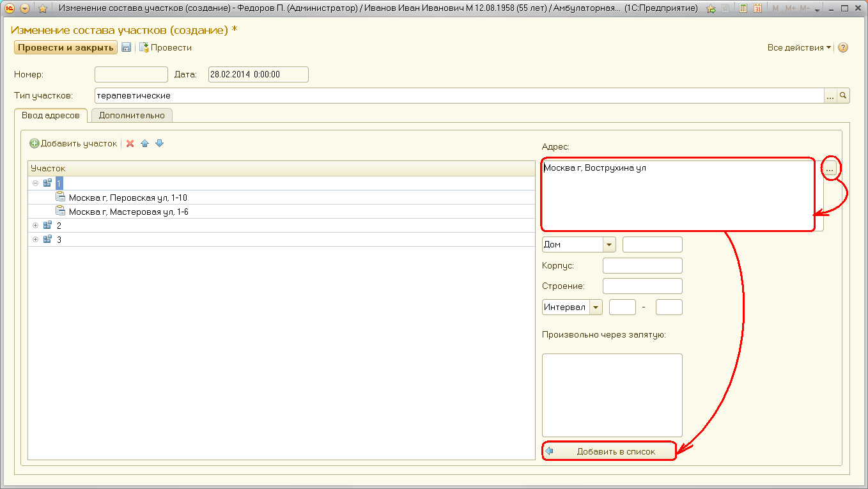The height and width of the screenshot is (489, 868).
Task: Click the M memory button
Action: [775, 9]
